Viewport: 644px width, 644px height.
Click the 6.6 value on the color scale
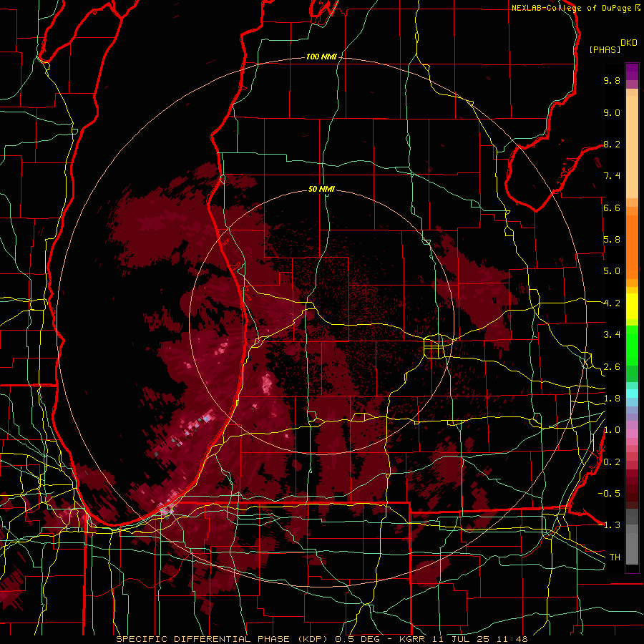612,208
